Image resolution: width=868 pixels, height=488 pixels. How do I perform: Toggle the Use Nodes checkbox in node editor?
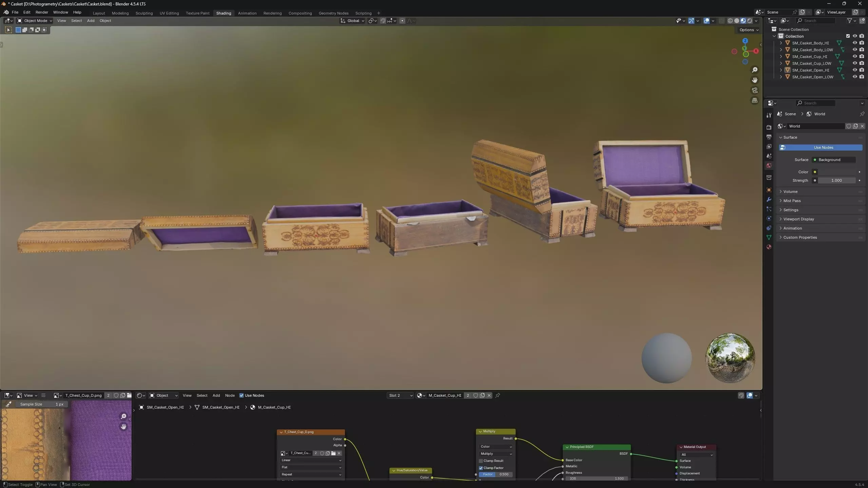tap(242, 395)
